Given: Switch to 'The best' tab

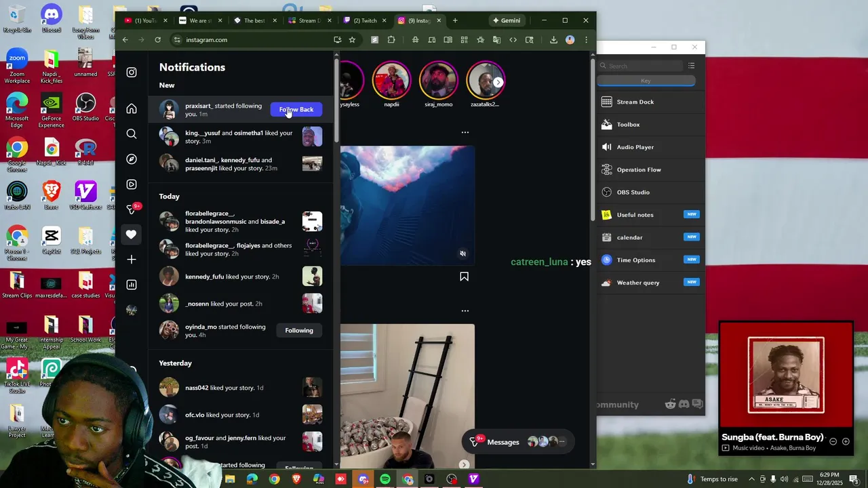Looking at the screenshot, I should coord(254,20).
